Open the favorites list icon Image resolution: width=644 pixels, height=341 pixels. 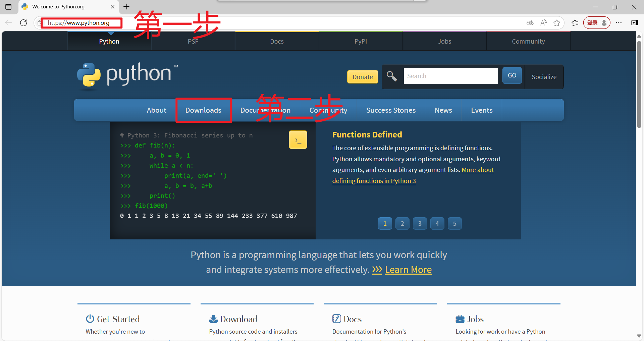575,23
